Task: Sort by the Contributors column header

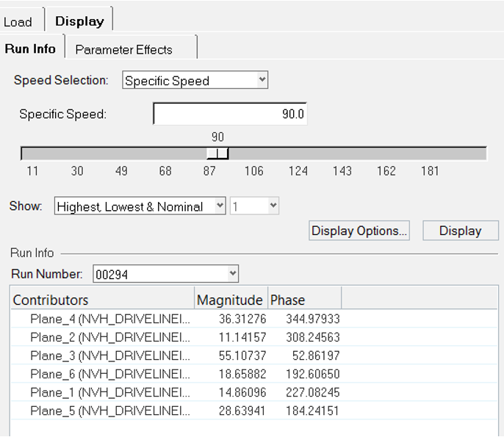Action: (103, 300)
